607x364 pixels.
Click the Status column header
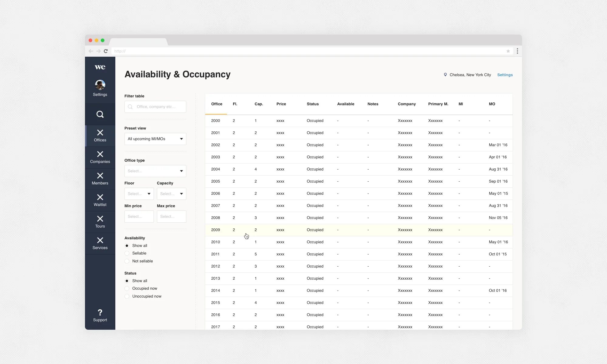[x=313, y=104]
